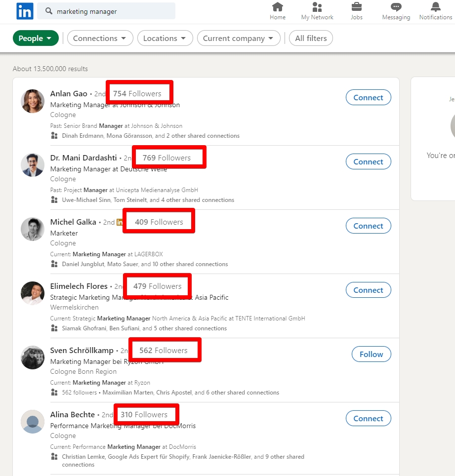Viewport: 455px width, 476px height.
Task: Open Alina Bechte's name link
Action: tap(73, 415)
